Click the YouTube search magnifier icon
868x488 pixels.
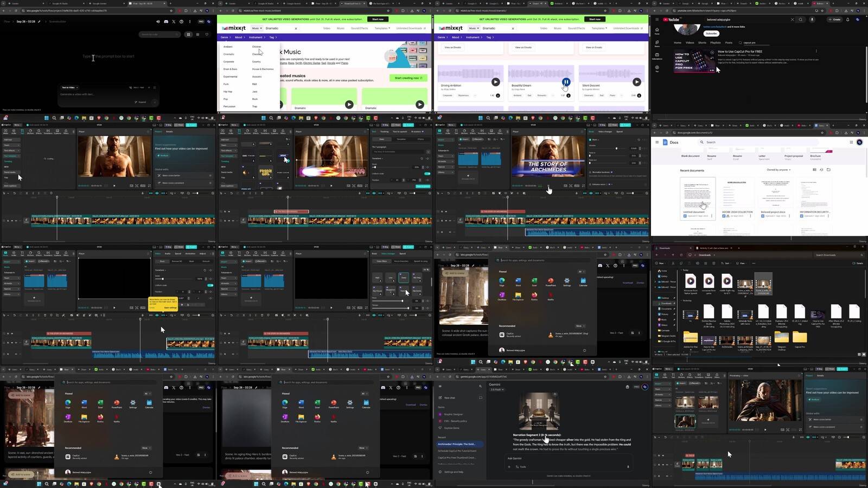(800, 20)
